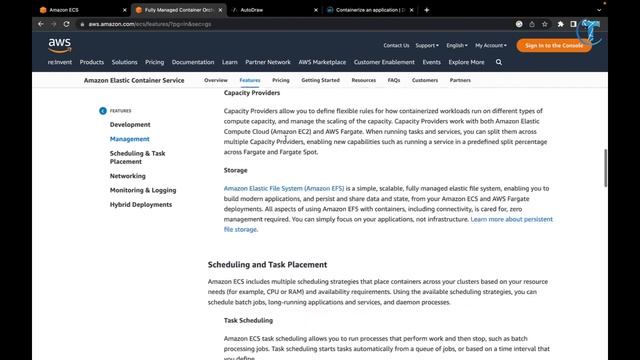Jump to Monitoring & Logging sidebar link

pos(143,190)
